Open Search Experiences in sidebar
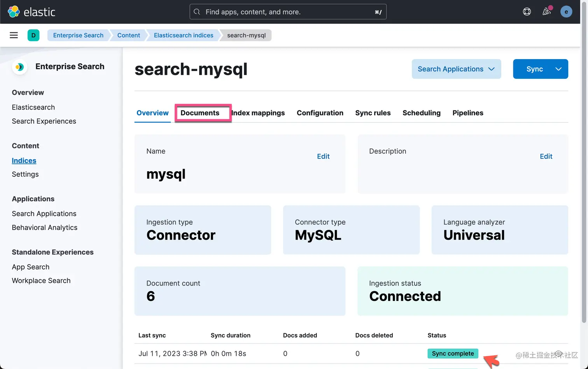 (44, 121)
